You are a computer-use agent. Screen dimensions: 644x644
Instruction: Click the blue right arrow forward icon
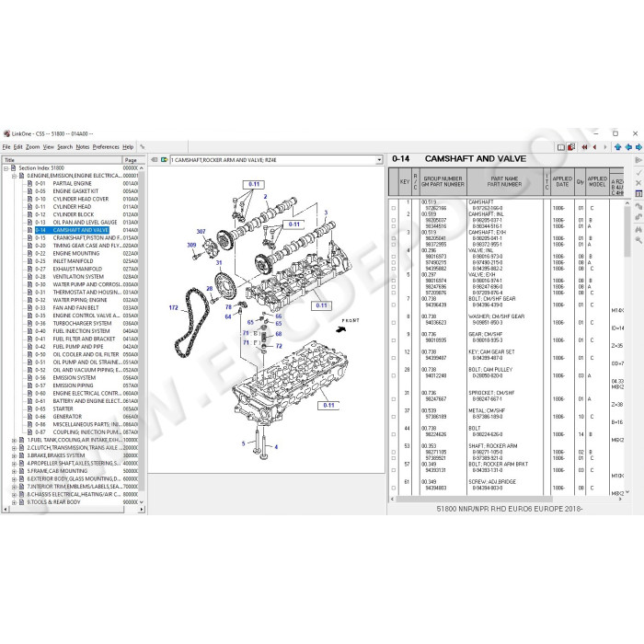pyautogui.click(x=638, y=147)
